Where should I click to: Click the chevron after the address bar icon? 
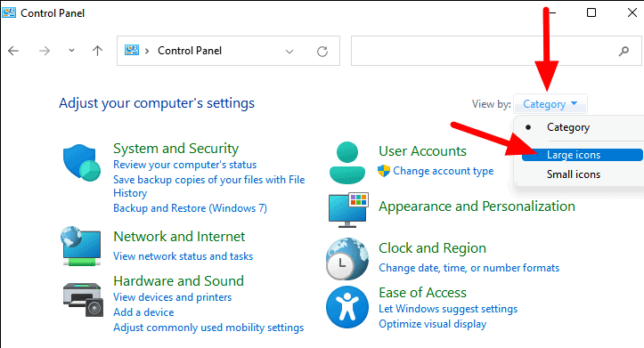coord(147,51)
